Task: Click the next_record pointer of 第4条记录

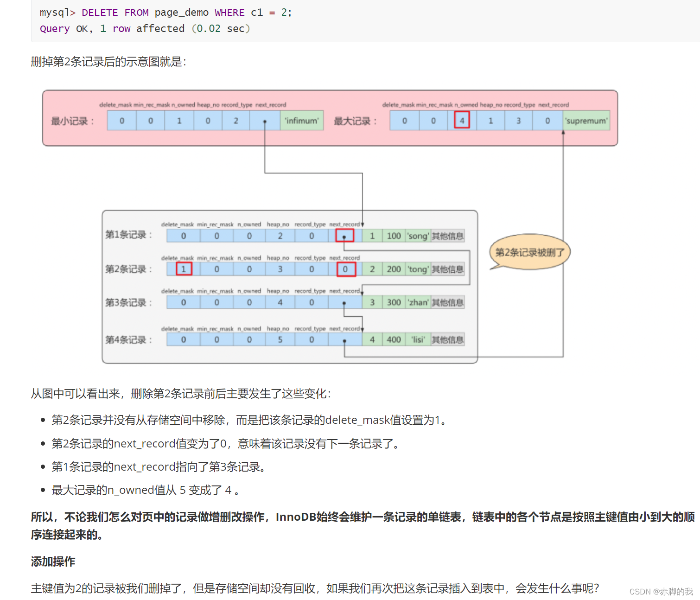Action: [x=344, y=339]
